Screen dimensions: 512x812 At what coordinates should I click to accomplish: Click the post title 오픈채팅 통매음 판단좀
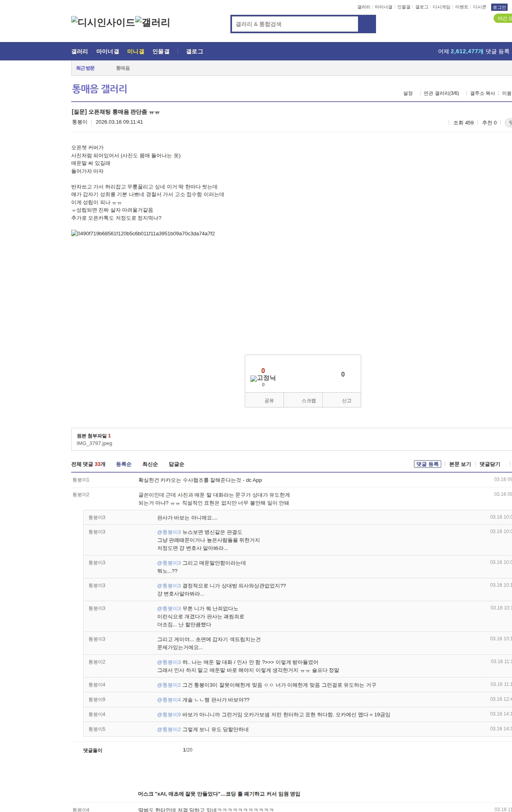click(x=116, y=112)
